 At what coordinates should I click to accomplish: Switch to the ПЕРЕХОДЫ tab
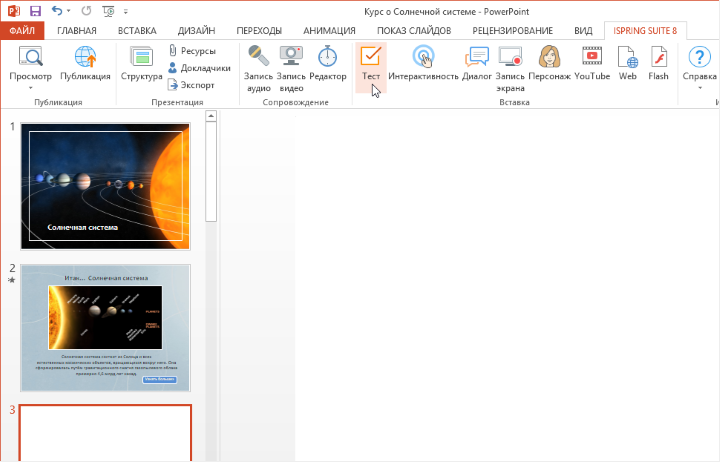259,30
